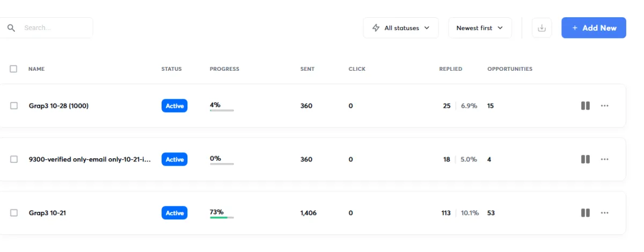Open the Grap3 10-21 campaign name
This screenshot has width=644, height=252.
[x=47, y=213]
